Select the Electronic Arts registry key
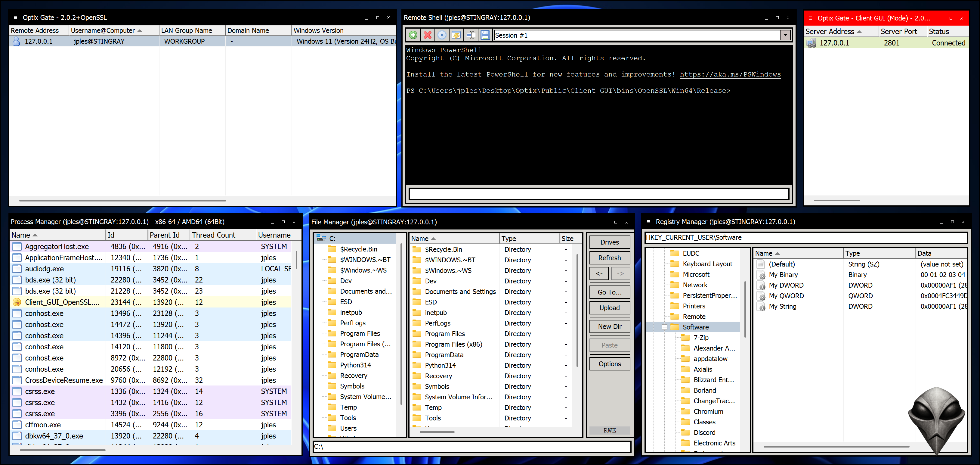 click(x=714, y=443)
